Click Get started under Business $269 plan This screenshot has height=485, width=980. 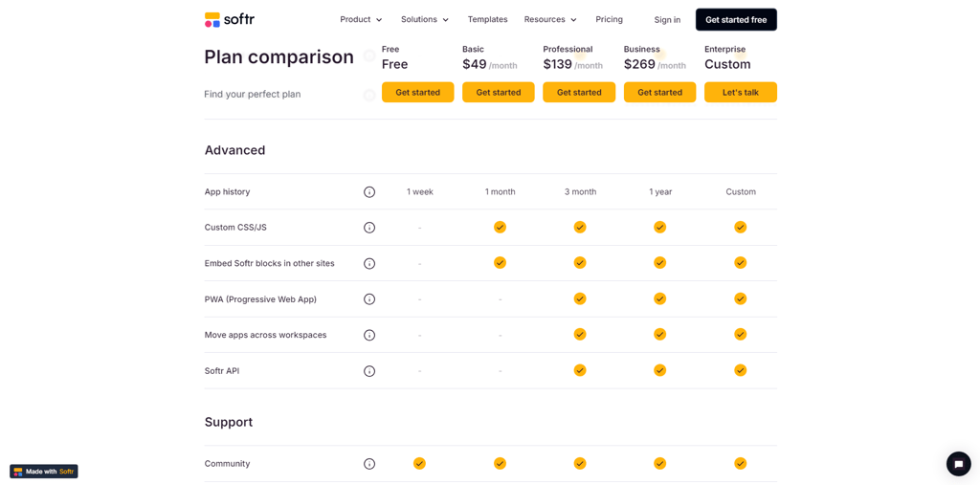tap(660, 93)
